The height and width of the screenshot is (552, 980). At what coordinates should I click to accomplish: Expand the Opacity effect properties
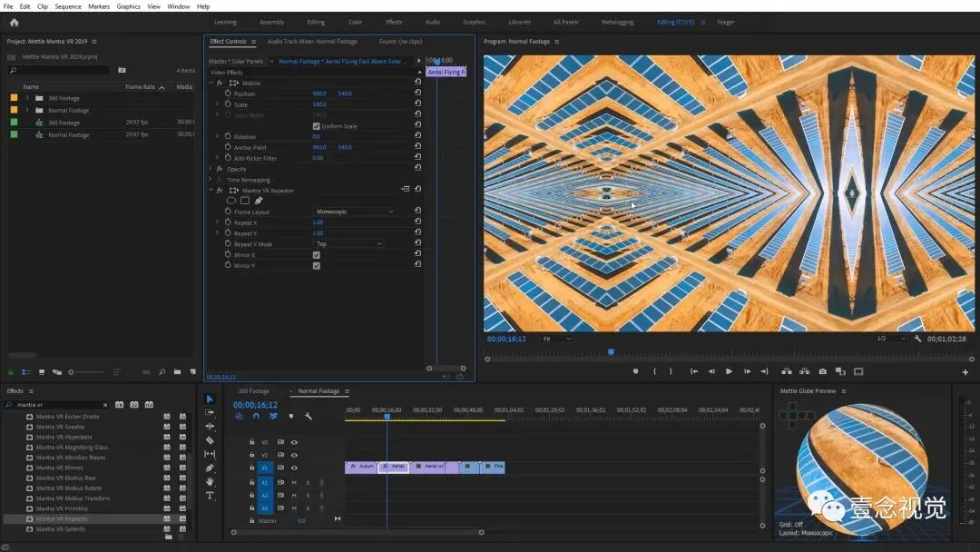click(211, 169)
